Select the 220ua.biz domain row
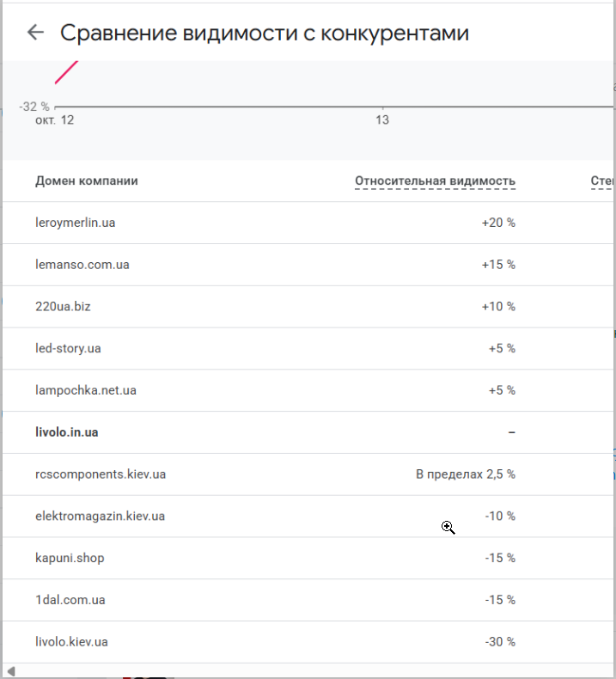Image resolution: width=616 pixels, height=679 pixels. pyautogui.click(x=308, y=307)
